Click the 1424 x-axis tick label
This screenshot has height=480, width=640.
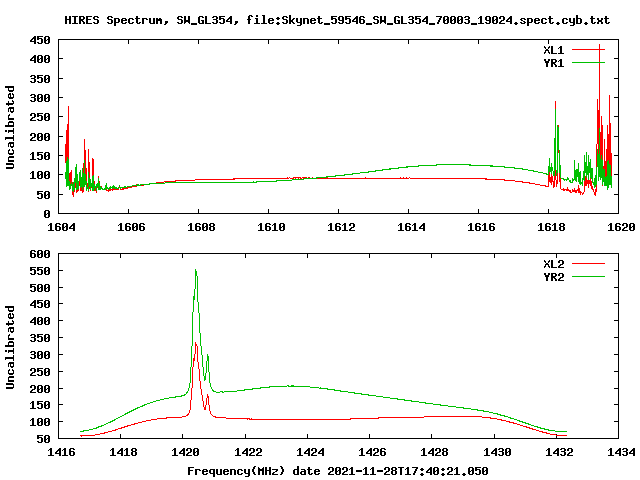tap(310, 452)
